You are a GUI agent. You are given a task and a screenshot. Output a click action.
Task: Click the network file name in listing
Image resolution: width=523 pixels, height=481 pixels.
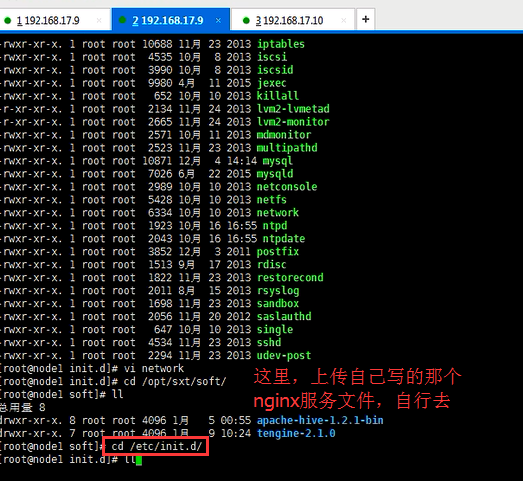pyautogui.click(x=278, y=213)
